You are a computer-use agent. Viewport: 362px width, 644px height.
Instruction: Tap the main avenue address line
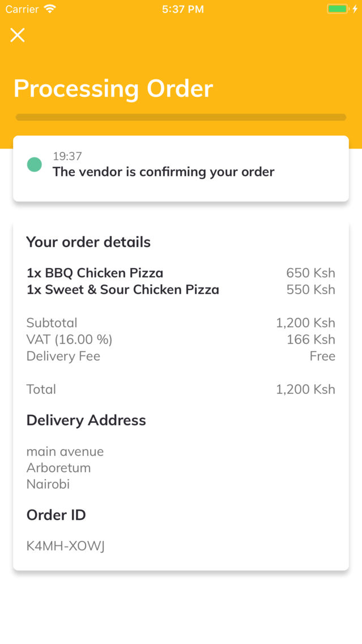65,451
